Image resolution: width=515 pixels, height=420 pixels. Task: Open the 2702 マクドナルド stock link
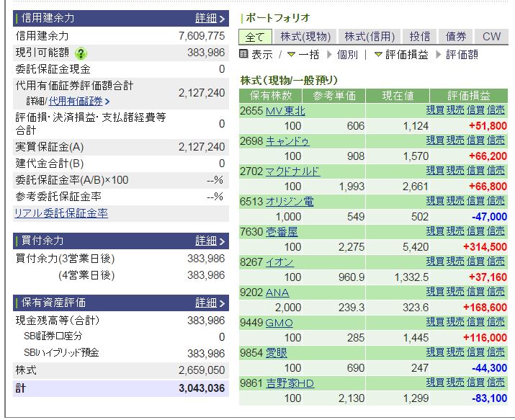(x=292, y=171)
